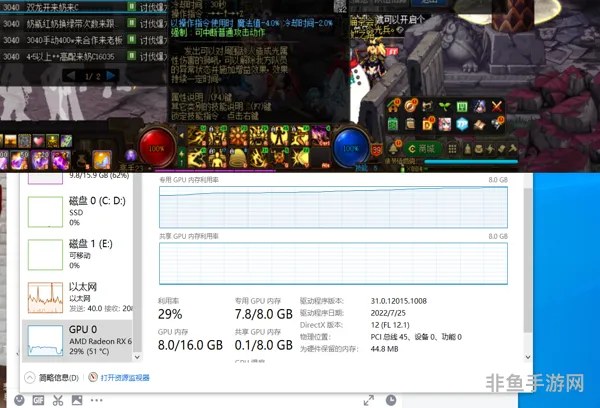The height and width of the screenshot is (408, 600).
Task: Click the blue hexagon question icon
Action: 462,124
